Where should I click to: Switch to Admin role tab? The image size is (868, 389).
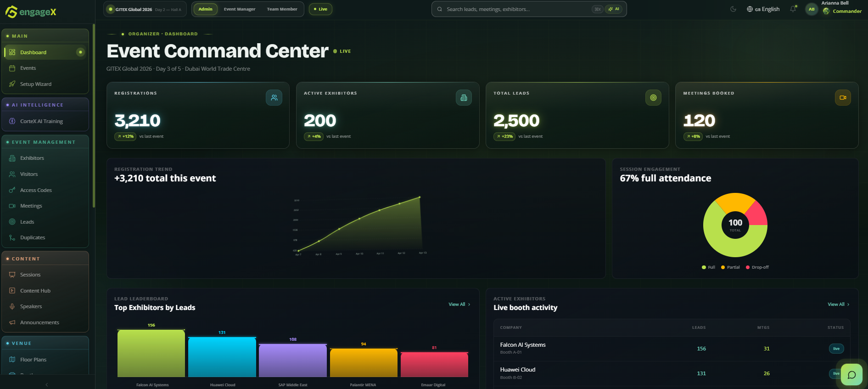coord(205,9)
